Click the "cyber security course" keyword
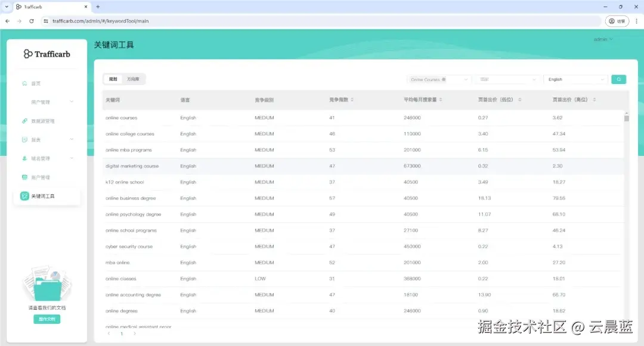 [129, 247]
